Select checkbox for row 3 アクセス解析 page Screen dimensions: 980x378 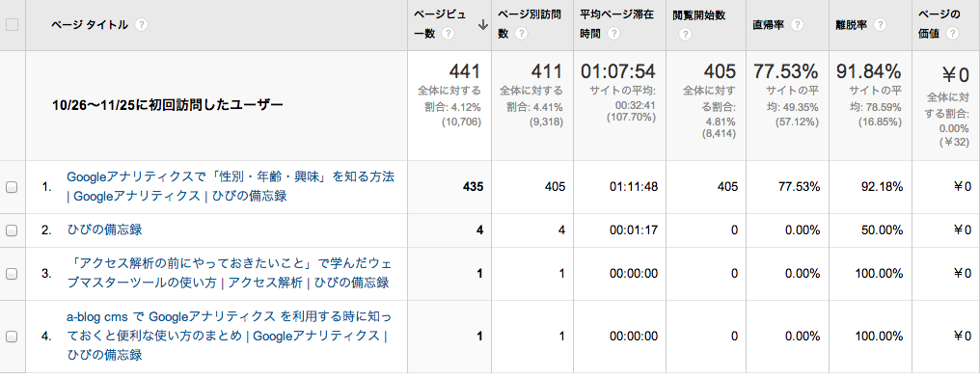(x=12, y=273)
